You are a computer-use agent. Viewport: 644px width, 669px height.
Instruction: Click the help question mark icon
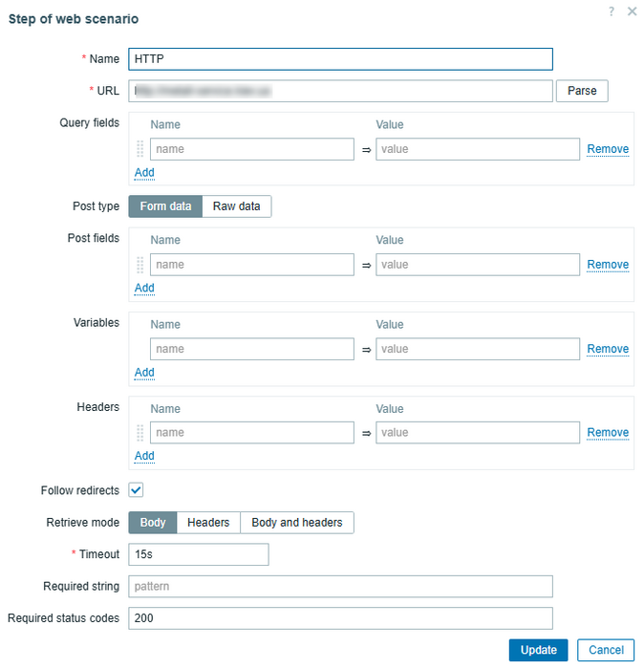pyautogui.click(x=612, y=11)
